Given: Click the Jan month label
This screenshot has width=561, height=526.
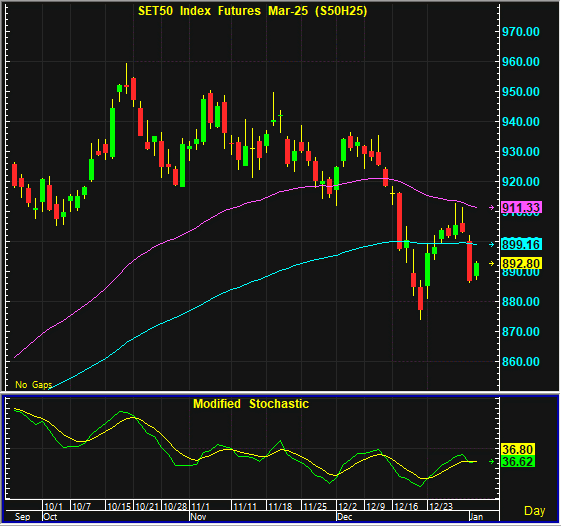Looking at the screenshot, I should click(x=477, y=517).
